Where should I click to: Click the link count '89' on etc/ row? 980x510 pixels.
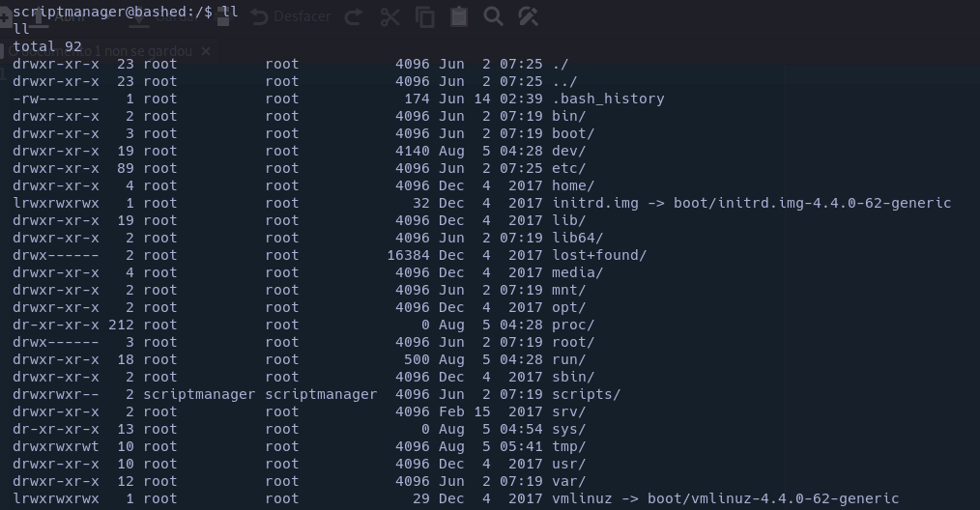click(126, 169)
